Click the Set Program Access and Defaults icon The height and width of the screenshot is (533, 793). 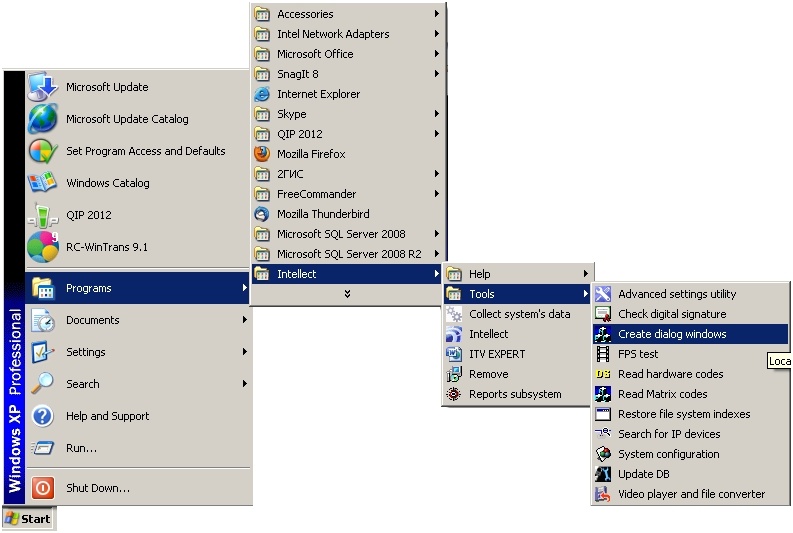coord(42,151)
